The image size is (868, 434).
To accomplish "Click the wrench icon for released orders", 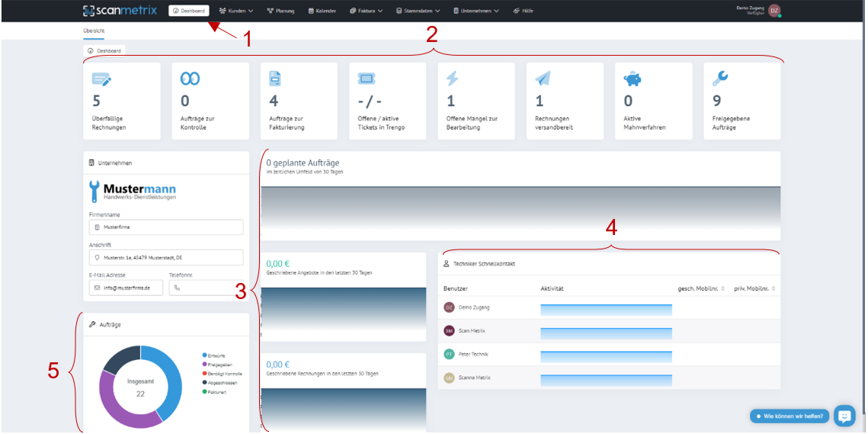I will (720, 79).
